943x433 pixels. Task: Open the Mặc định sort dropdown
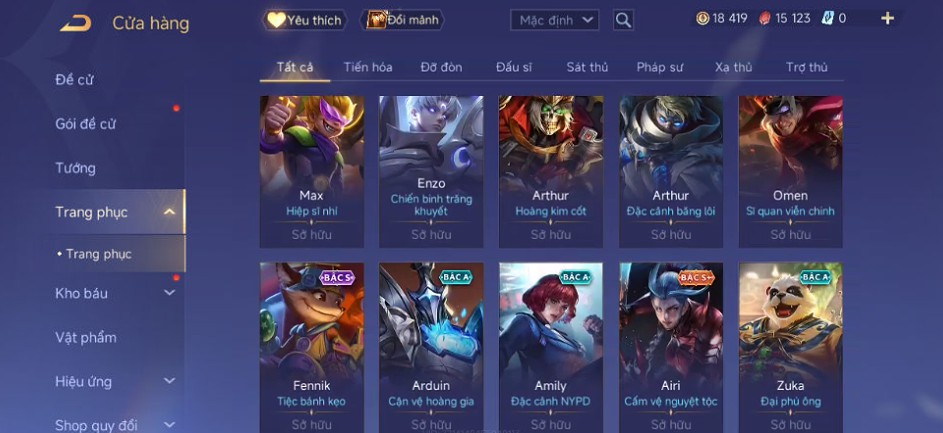554,20
